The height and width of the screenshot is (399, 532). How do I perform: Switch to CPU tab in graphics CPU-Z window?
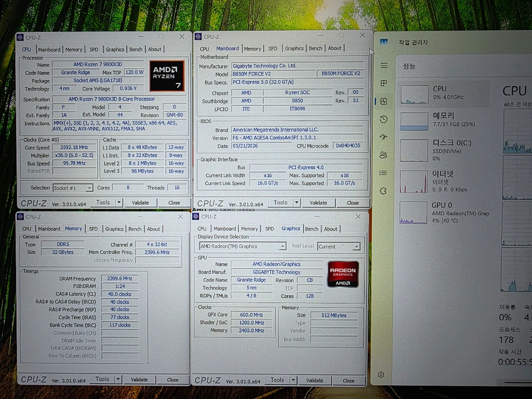[202, 229]
